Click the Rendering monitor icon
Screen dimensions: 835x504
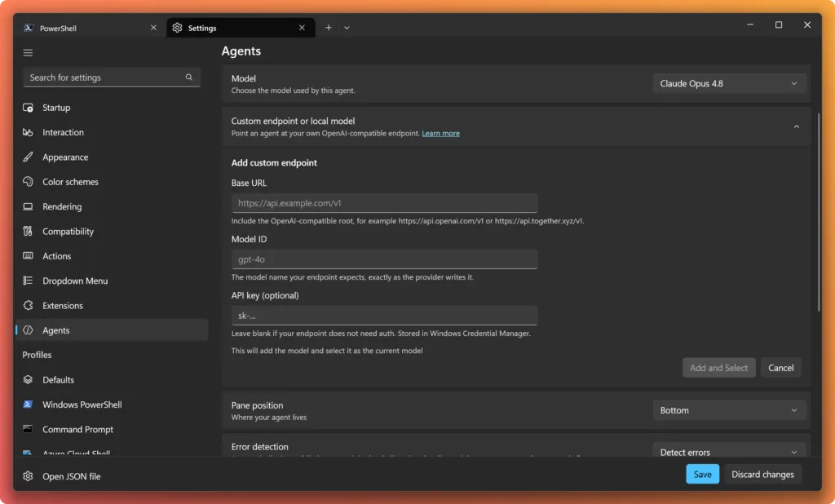coord(28,206)
